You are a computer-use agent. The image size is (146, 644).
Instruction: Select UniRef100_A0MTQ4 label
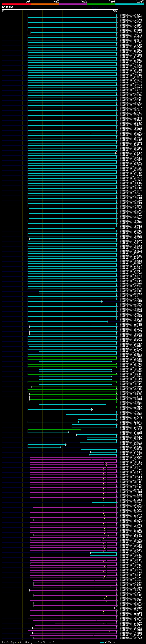point(131,387)
